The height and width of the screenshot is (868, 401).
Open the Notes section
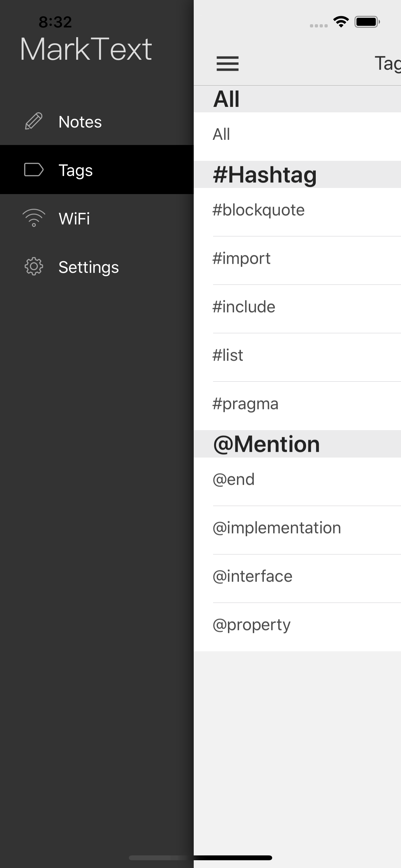point(79,122)
